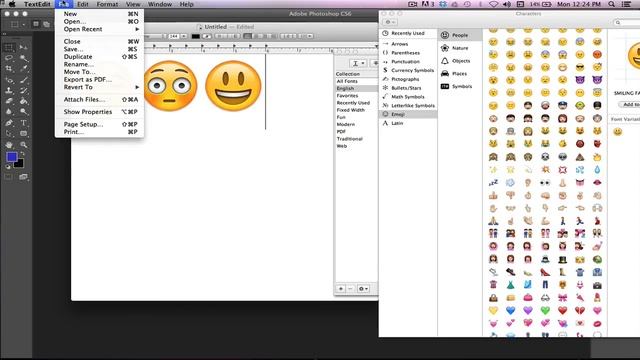This screenshot has width=640, height=360.
Task: Select the Spot Healing Brush tool
Action: pos(9,80)
